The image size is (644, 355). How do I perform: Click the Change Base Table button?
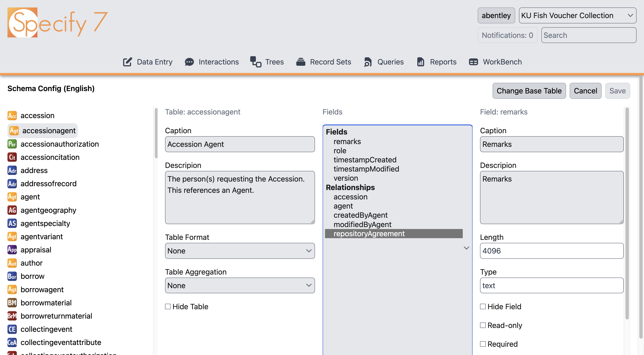tap(529, 91)
